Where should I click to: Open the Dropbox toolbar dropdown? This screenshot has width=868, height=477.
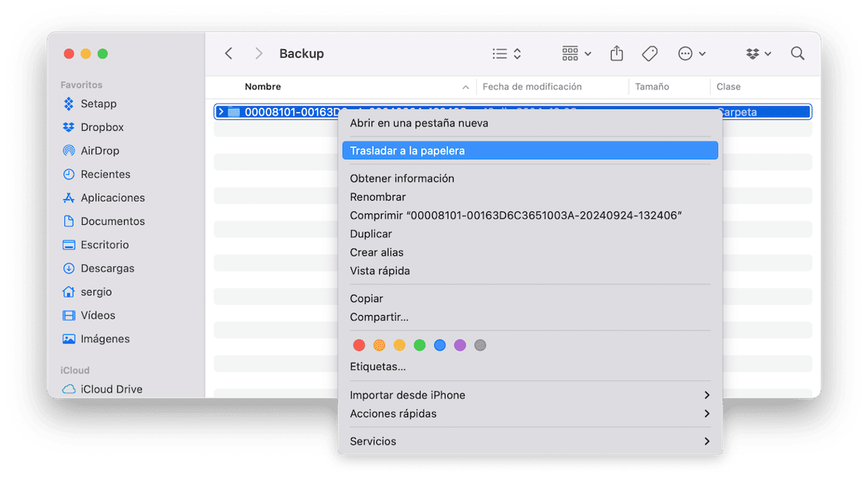coord(759,54)
